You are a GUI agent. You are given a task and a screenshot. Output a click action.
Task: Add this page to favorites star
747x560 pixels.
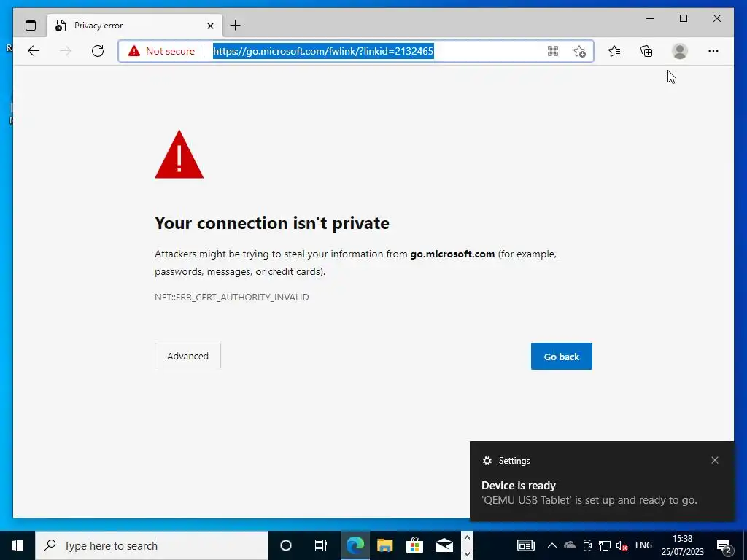[x=579, y=51]
